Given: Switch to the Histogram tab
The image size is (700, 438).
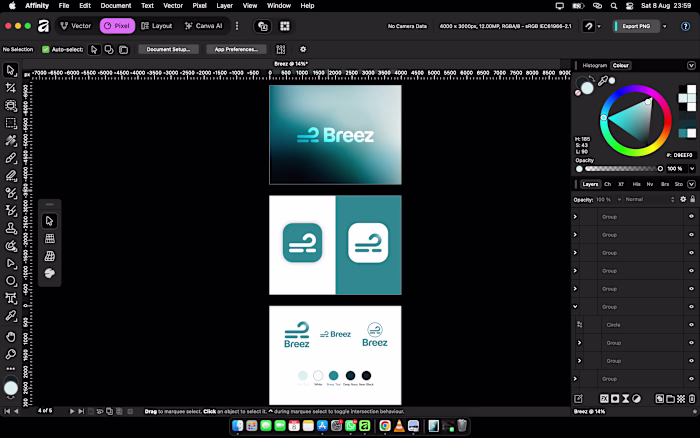Looking at the screenshot, I should click(x=595, y=66).
